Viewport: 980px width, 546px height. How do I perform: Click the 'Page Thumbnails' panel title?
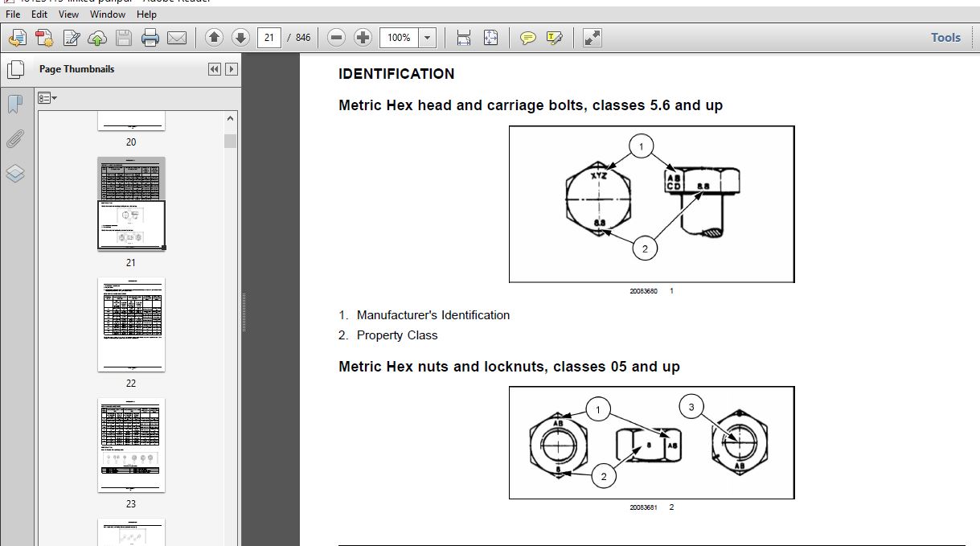point(76,69)
